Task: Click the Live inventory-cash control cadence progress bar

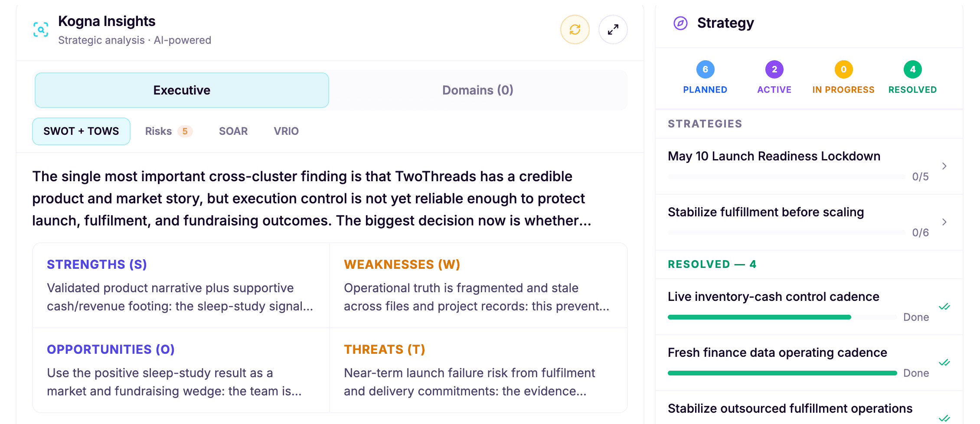Action: pyautogui.click(x=782, y=317)
